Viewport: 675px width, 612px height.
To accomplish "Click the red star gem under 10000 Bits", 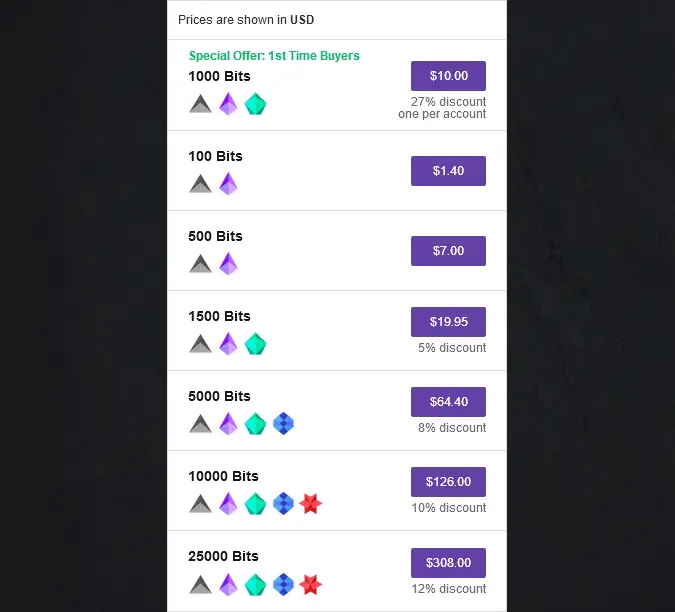I will click(x=310, y=504).
